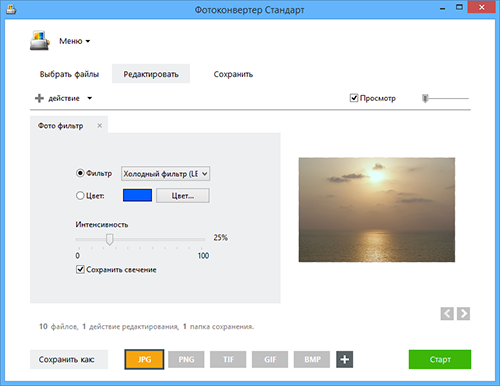500x386 pixels.
Task: Click the Фотоконвертер printer logo icon
Action: (40, 40)
